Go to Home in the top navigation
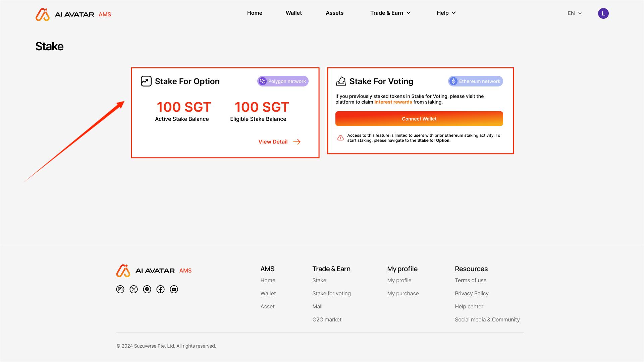 point(255,13)
